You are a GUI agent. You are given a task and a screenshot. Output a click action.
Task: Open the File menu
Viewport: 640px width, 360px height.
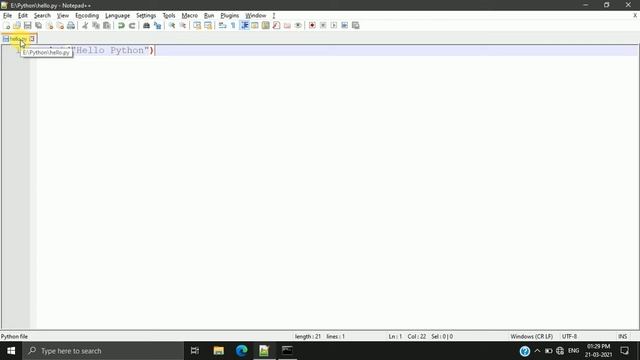(7, 16)
